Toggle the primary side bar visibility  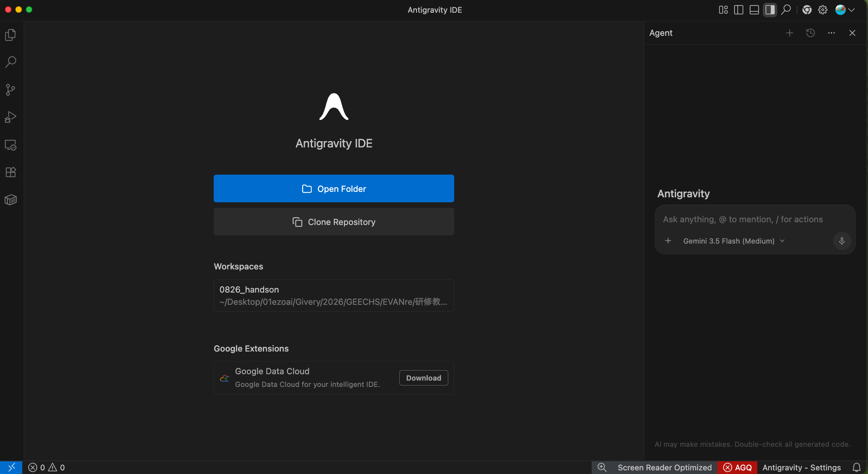coord(739,10)
